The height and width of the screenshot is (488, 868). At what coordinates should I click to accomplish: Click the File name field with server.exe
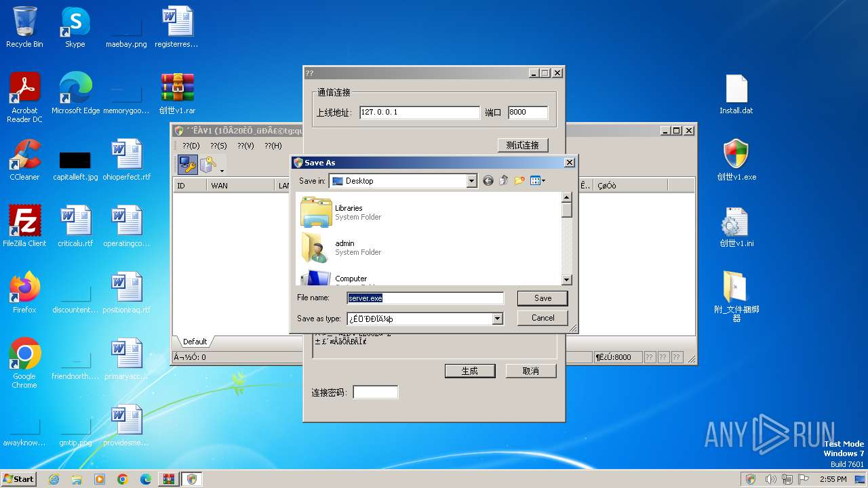pos(425,298)
